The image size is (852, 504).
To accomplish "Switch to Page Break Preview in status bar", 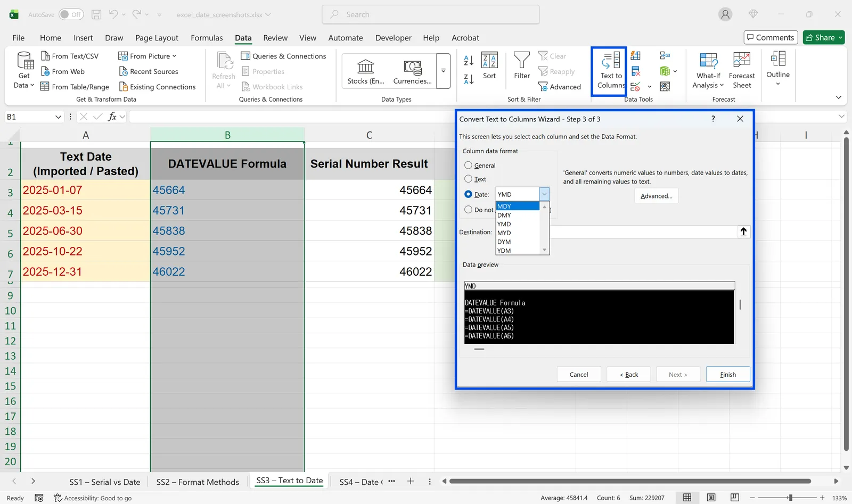I will click(x=735, y=498).
